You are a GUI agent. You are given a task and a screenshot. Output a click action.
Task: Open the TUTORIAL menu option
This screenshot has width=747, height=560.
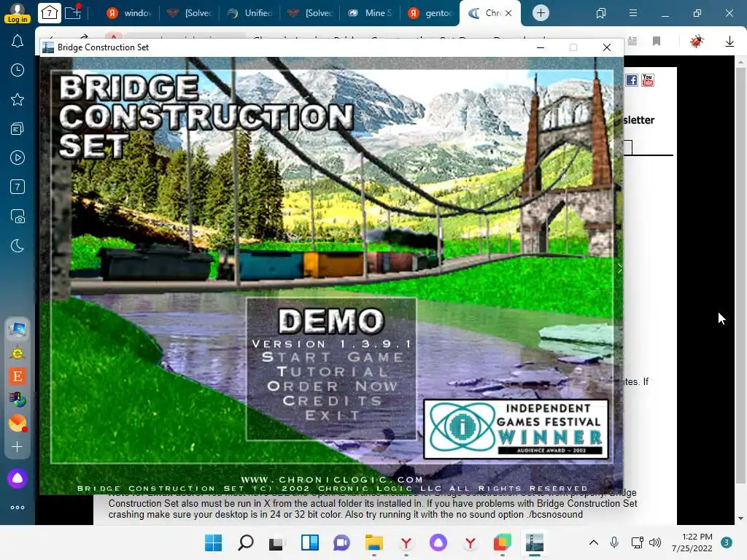332,371
